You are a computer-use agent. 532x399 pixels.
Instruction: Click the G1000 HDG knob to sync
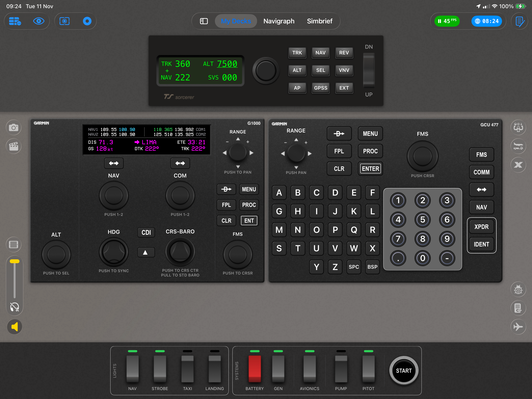[114, 252]
